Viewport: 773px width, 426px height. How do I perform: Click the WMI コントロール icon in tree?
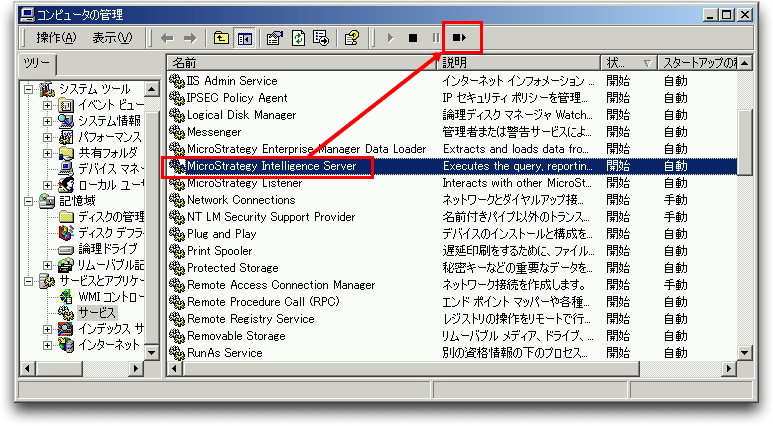click(x=66, y=297)
